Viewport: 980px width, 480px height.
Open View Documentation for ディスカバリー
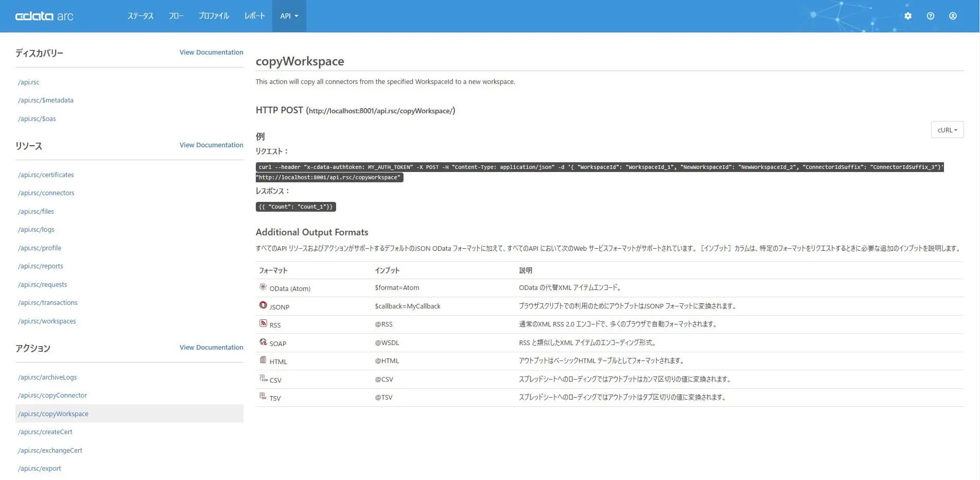point(212,53)
